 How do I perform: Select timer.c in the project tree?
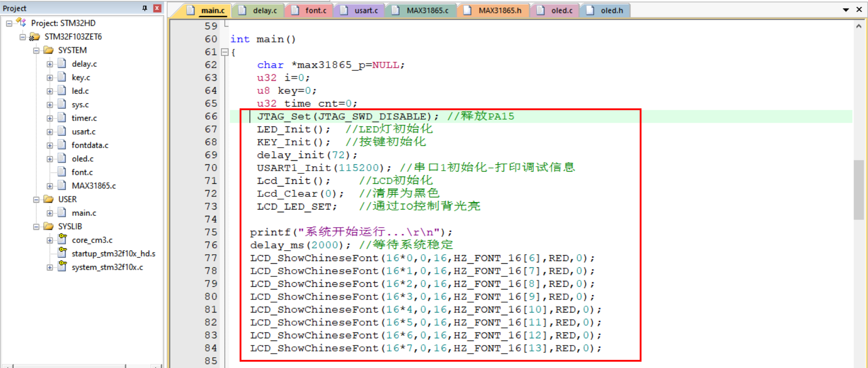click(84, 118)
